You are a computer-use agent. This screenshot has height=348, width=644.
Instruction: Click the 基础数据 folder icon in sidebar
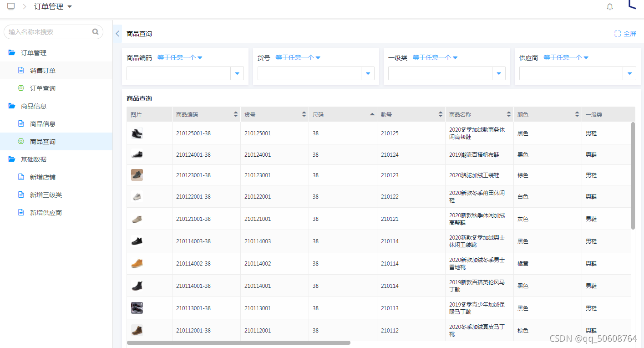(x=12, y=159)
